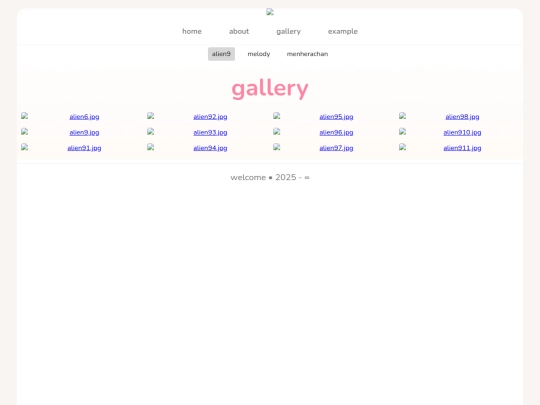The height and width of the screenshot is (405, 540).
Task: Open the alien6.jpg link
Action: pyautogui.click(x=84, y=117)
